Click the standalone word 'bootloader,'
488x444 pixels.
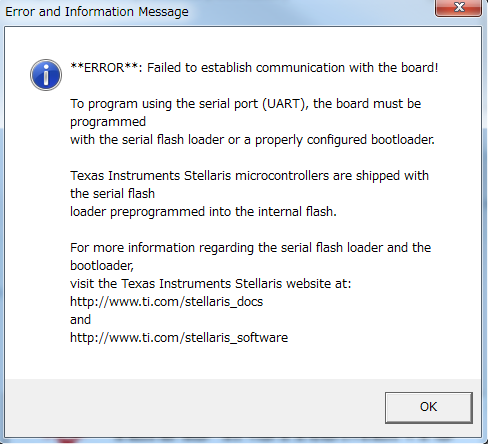click(102, 266)
